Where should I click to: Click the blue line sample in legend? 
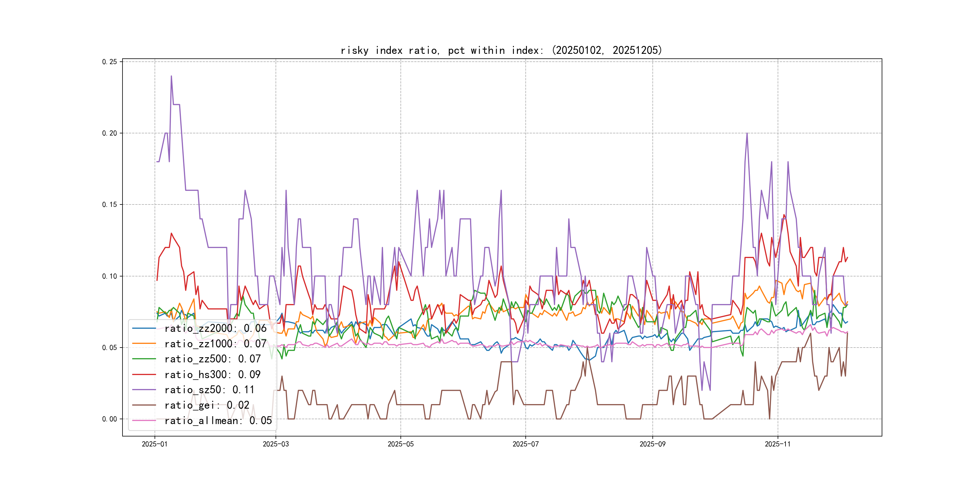[144, 328]
